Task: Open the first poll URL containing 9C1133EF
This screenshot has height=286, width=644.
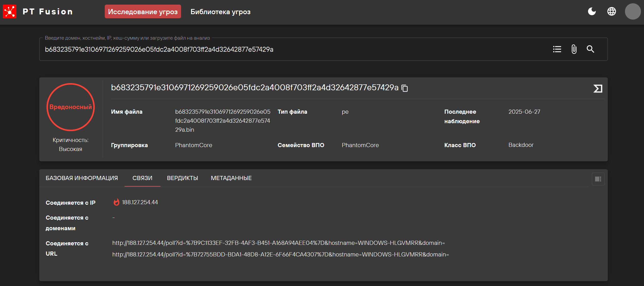Action: (x=278, y=243)
